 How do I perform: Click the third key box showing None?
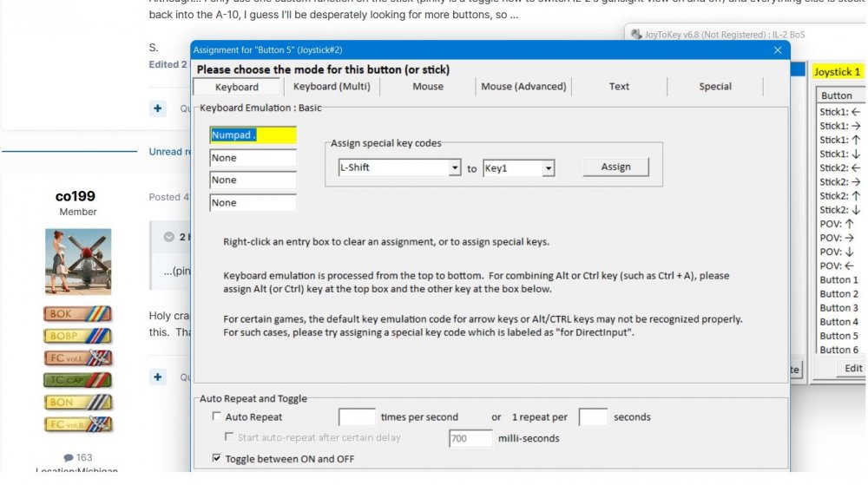tap(253, 180)
